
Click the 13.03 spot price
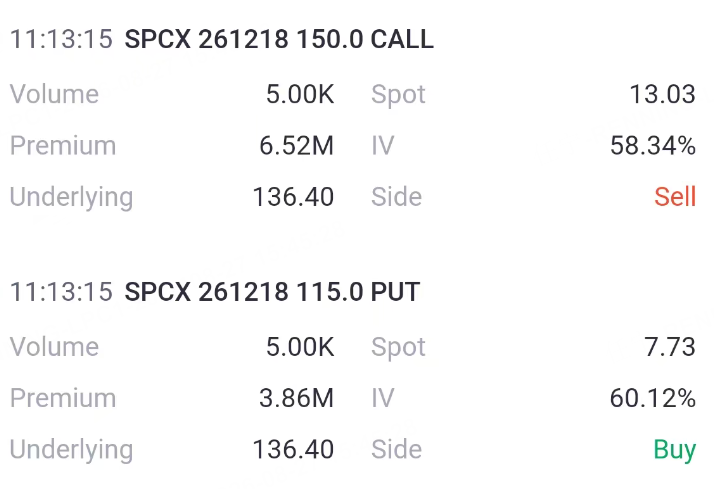point(662,95)
